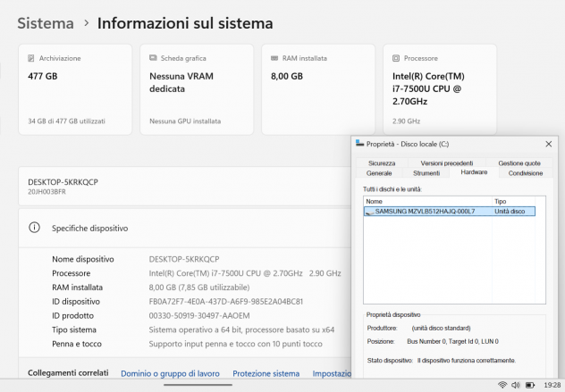The width and height of the screenshot is (565, 392).
Task: Select SAMSUNG MZVLB512HAJQ-000L7 disk row
Action: click(450, 212)
